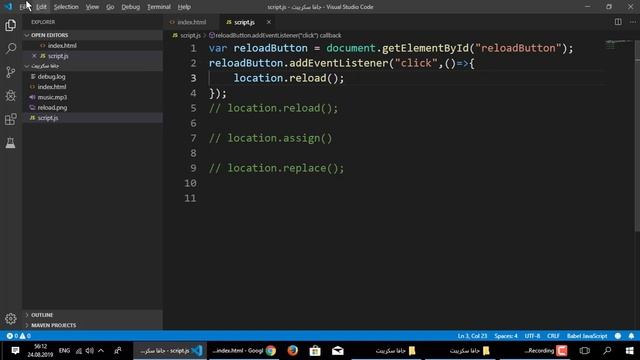This screenshot has width=640, height=360.
Task: Change language mode Babel JavaScript
Action: tap(587, 336)
